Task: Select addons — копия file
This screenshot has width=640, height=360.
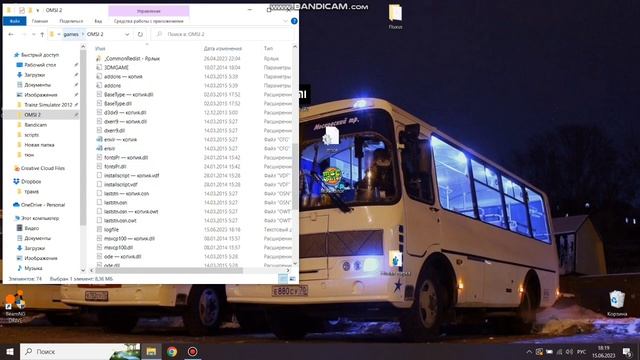Action: 123,77
